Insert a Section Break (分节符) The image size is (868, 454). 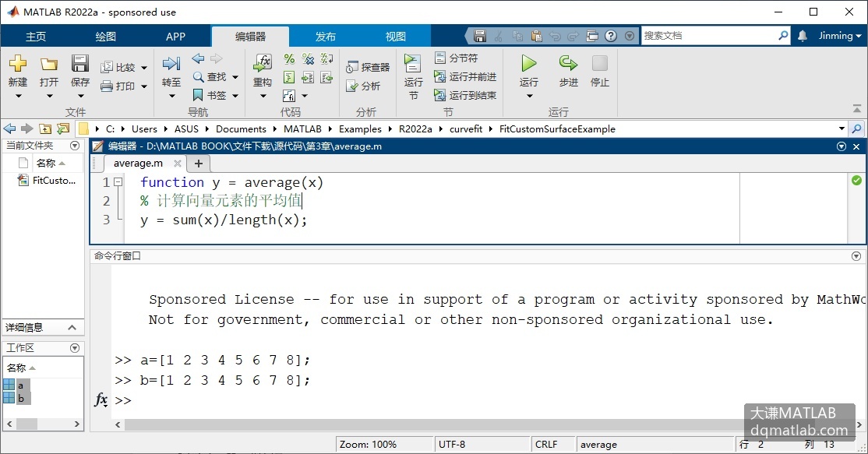tap(456, 58)
